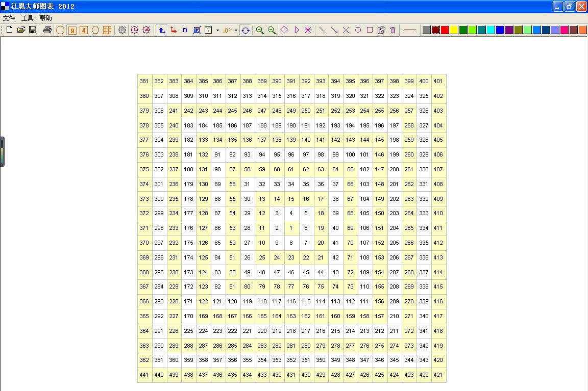Select the orange hexagon chart icon
Viewport: 588px width, 391px height.
tap(95, 30)
